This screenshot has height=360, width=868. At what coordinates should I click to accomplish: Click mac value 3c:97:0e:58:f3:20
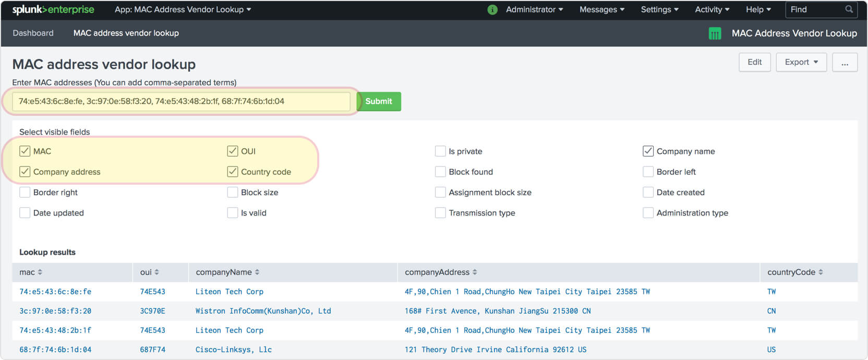tap(55, 311)
